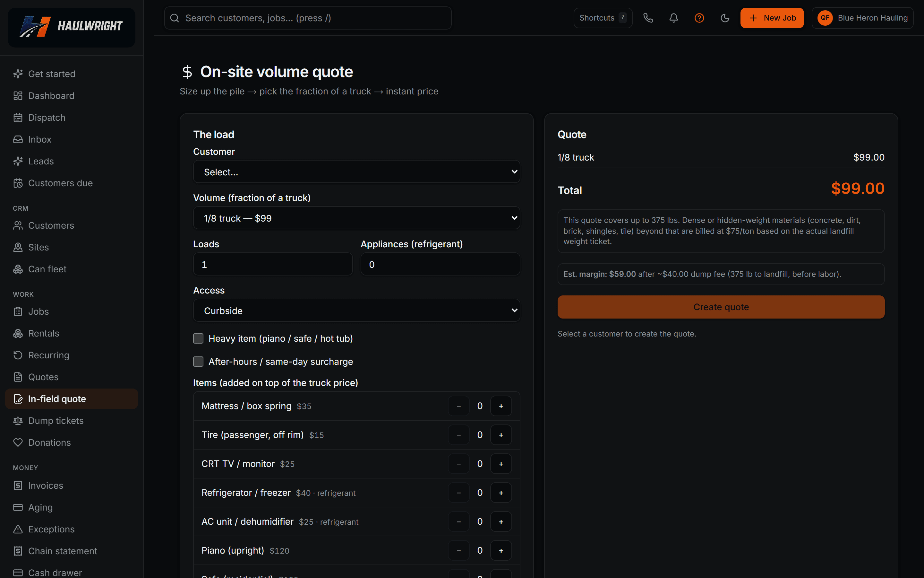Open the Access Curbside dropdown
Viewport: 924px width, 578px height.
357,311
